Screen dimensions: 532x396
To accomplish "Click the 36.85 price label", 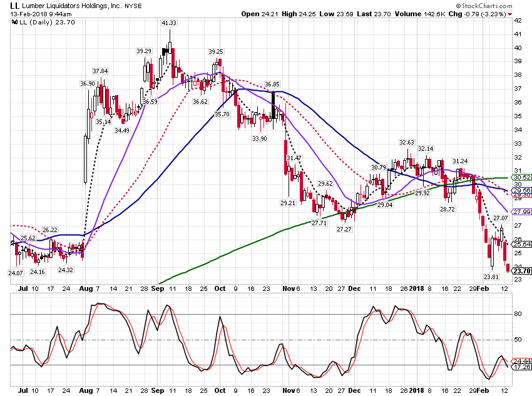I will [272, 84].
